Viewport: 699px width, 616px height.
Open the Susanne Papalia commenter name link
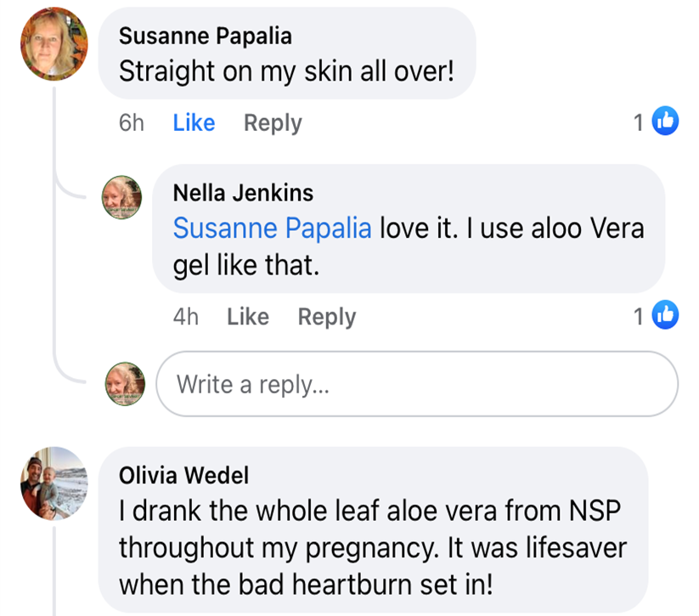(205, 37)
